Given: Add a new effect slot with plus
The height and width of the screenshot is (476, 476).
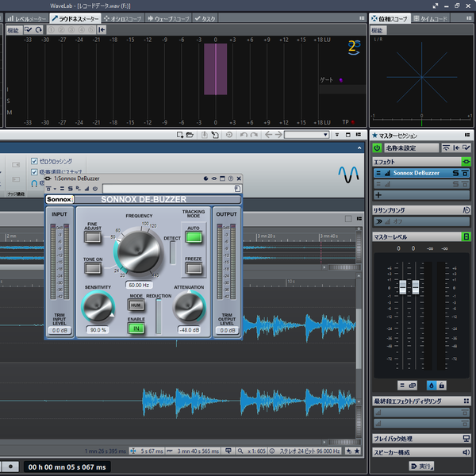Looking at the screenshot, I should pos(378,195).
